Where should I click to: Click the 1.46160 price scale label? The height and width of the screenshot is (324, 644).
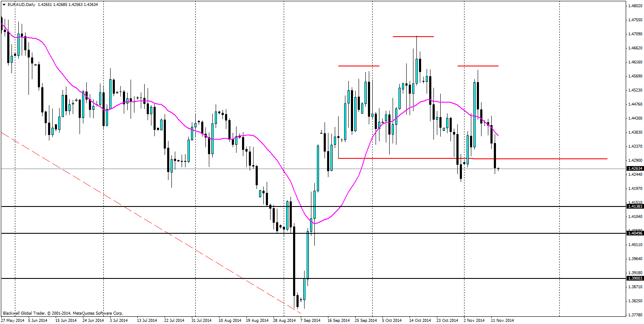(635, 62)
